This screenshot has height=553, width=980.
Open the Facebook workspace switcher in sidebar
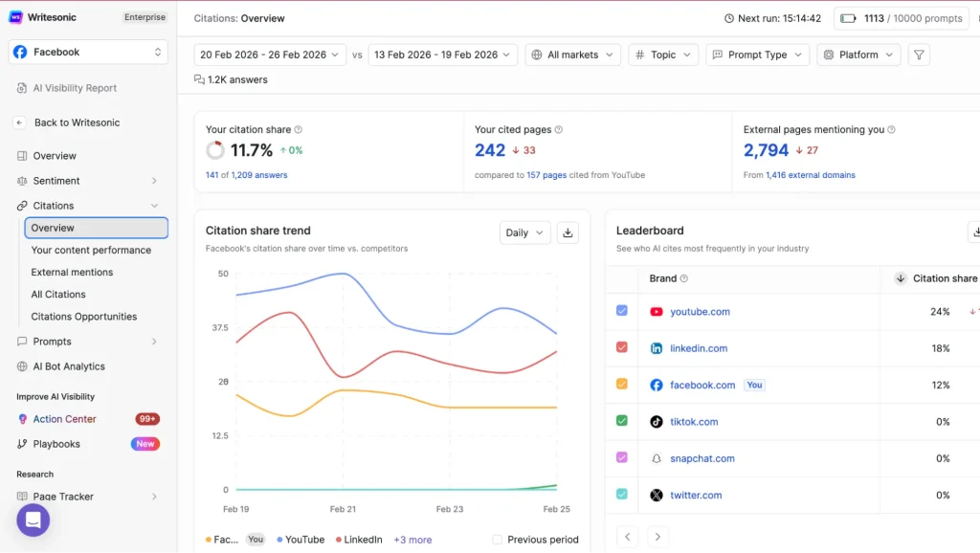[86, 52]
